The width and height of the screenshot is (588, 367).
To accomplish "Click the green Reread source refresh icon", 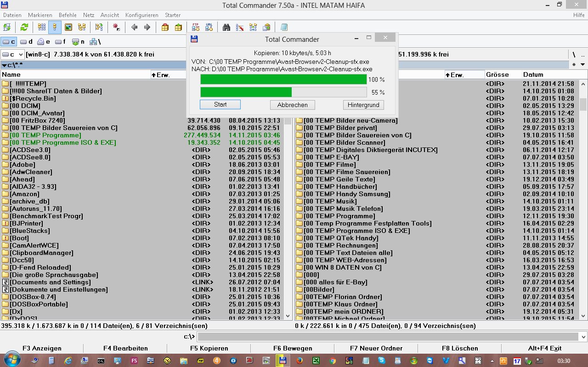I will click(24, 27).
